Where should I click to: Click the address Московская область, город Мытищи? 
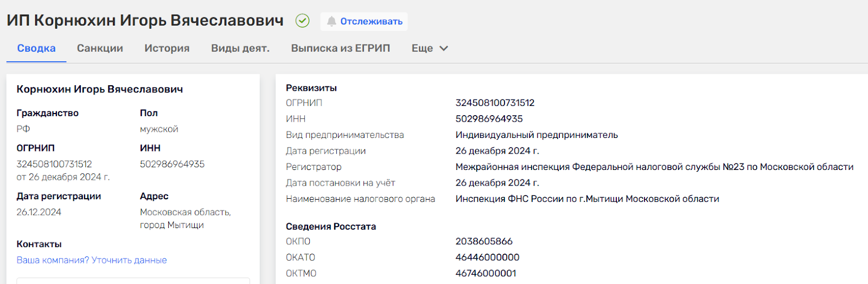(185, 218)
